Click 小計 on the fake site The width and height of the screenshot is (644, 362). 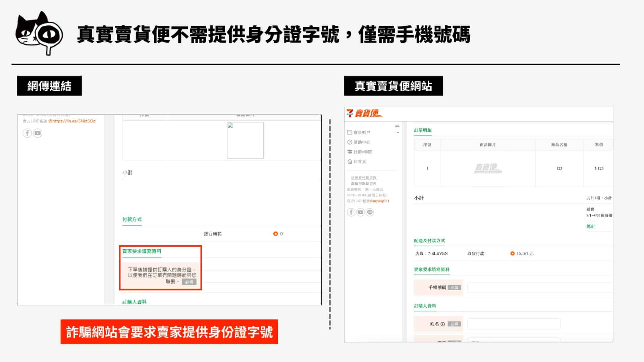coord(127,173)
